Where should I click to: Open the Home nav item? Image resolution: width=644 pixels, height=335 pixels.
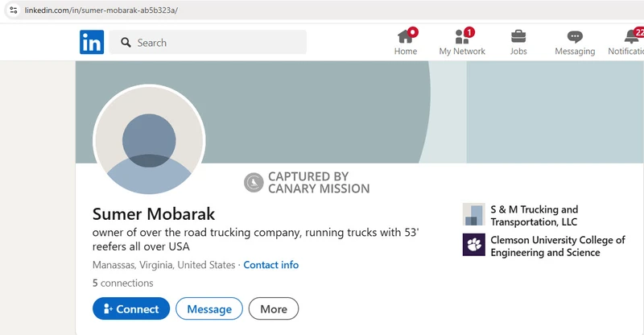pos(406,43)
